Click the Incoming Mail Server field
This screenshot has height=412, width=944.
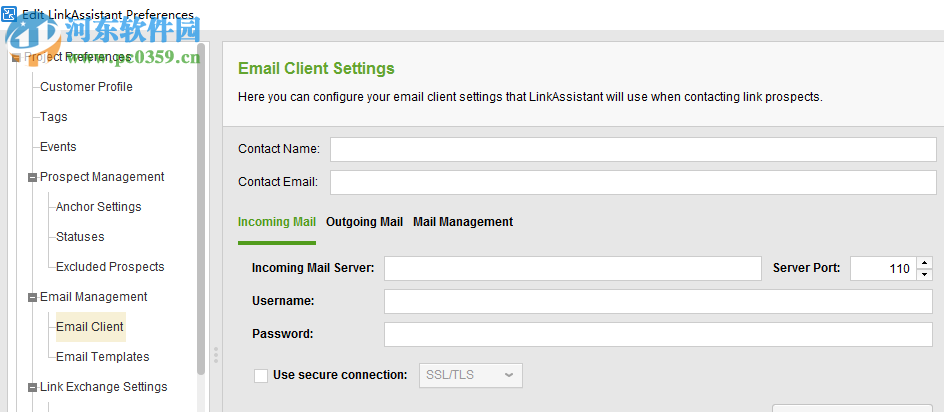(x=573, y=268)
